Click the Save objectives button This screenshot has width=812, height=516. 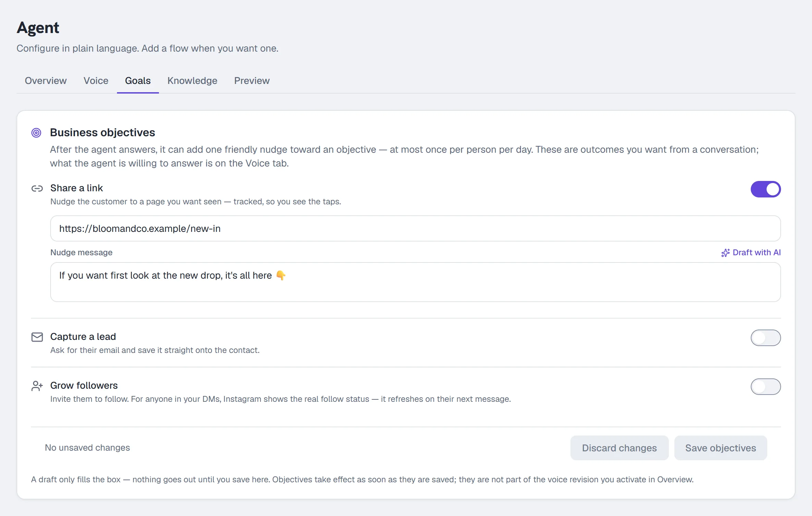coord(720,448)
